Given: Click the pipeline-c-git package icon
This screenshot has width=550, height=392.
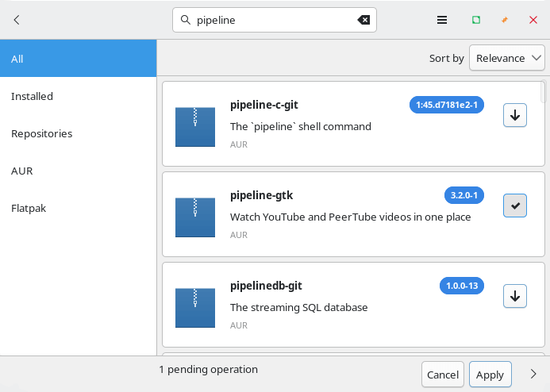Looking at the screenshot, I should [x=195, y=127].
